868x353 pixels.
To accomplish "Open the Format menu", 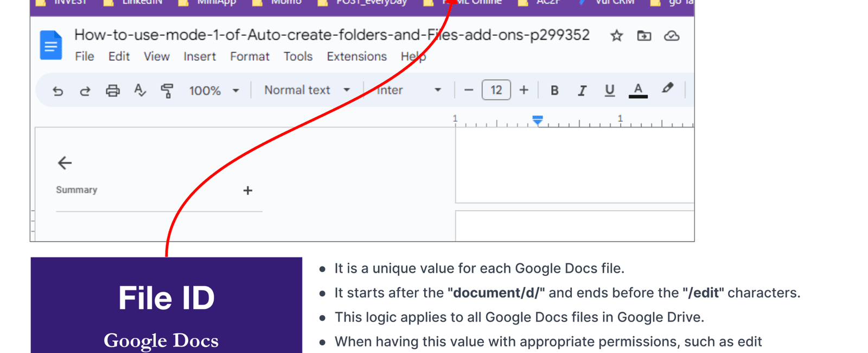I will (250, 56).
